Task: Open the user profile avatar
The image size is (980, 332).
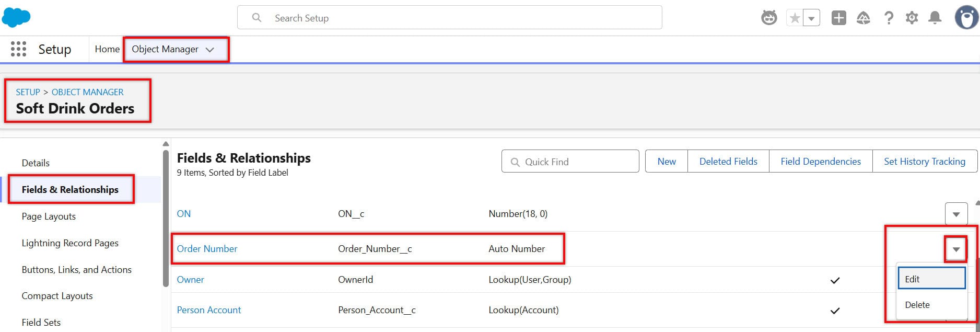Action: pyautogui.click(x=966, y=18)
